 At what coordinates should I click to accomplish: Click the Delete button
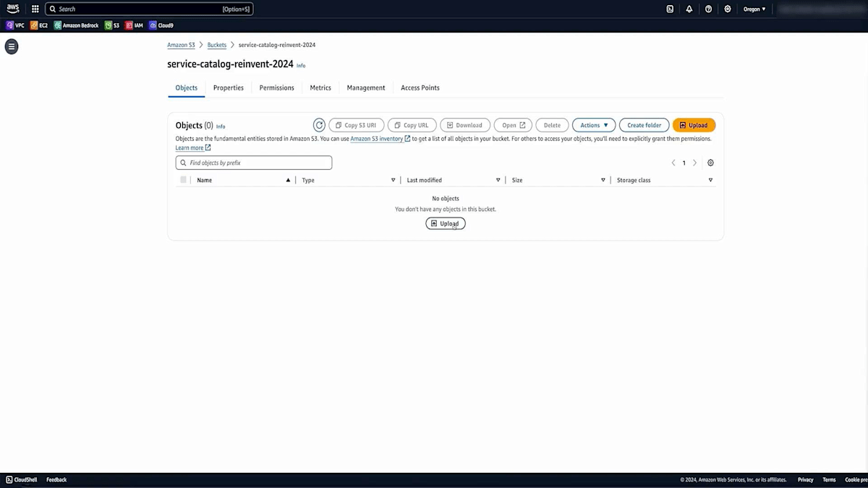point(552,125)
